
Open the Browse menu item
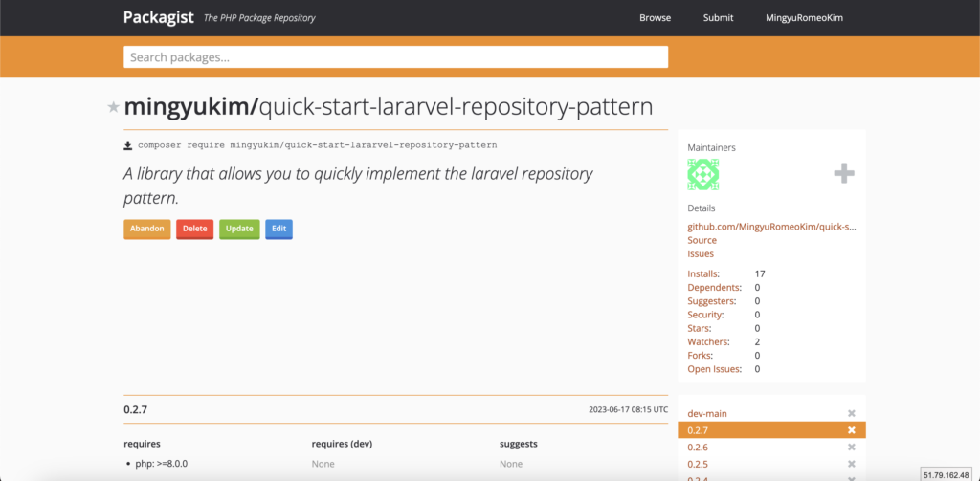(x=655, y=18)
